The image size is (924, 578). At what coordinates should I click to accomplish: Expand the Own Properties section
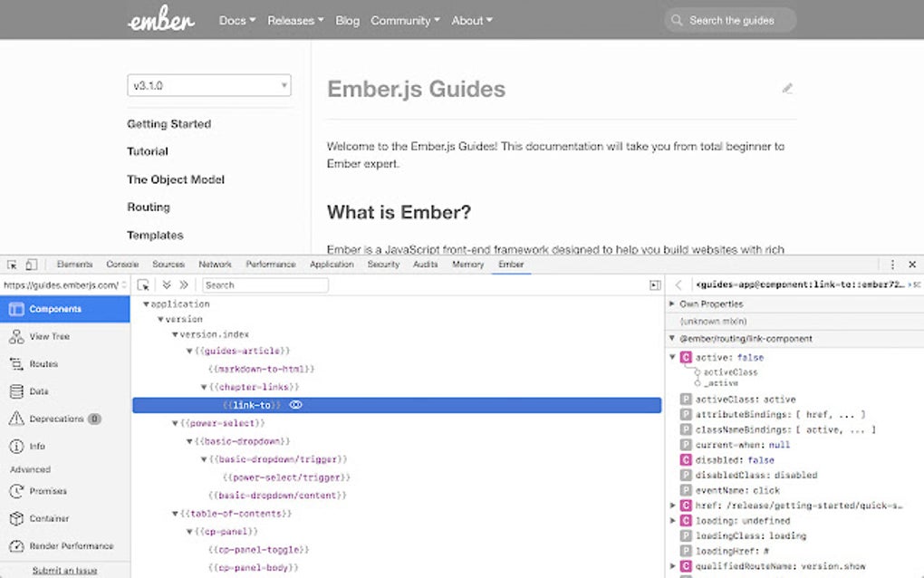672,303
